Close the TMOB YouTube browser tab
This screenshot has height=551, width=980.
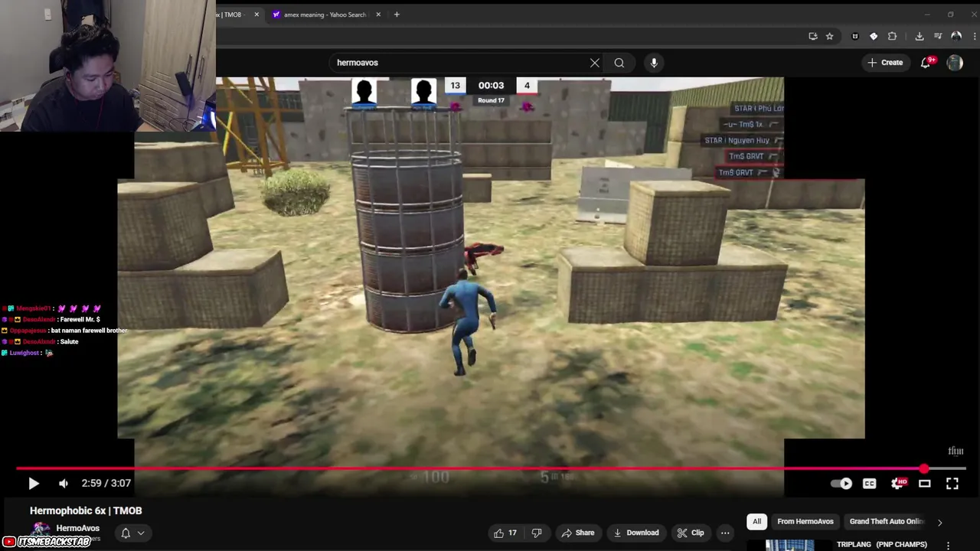point(256,15)
